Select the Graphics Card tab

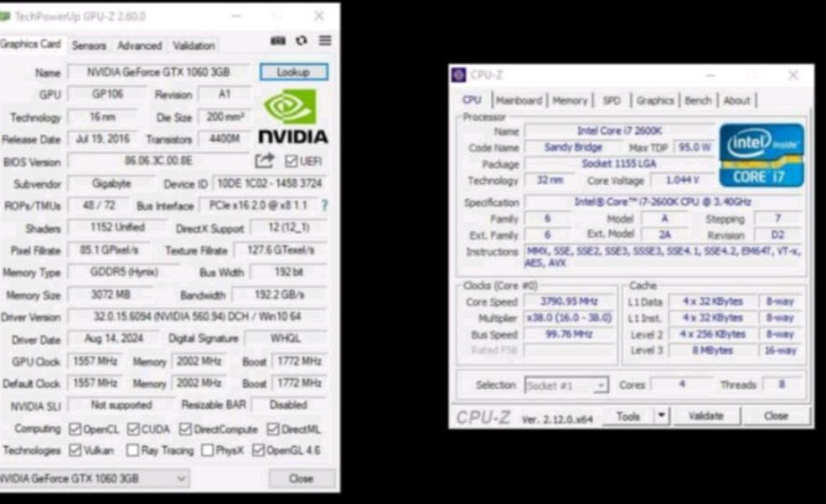[x=30, y=44]
